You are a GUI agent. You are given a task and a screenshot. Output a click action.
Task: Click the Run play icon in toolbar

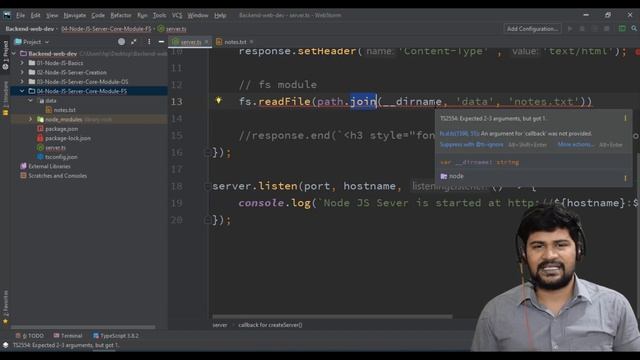pyautogui.click(x=570, y=29)
